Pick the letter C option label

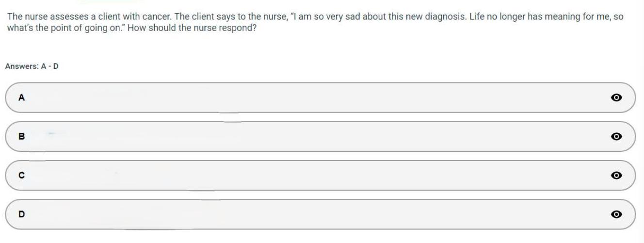point(21,175)
